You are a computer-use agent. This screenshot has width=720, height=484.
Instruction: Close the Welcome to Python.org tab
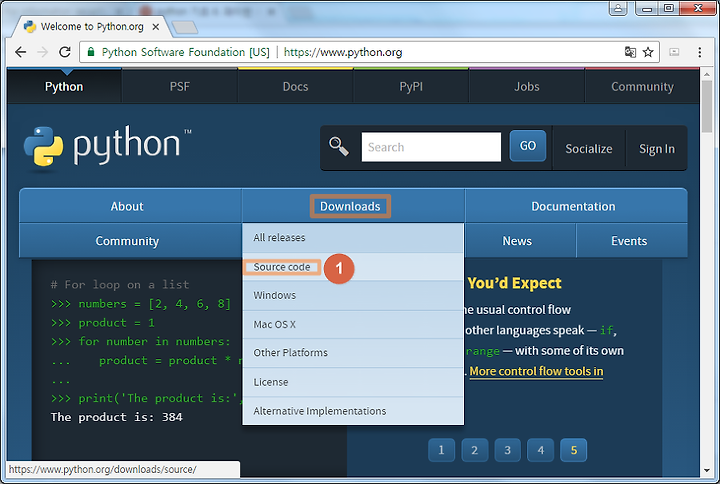(x=156, y=27)
